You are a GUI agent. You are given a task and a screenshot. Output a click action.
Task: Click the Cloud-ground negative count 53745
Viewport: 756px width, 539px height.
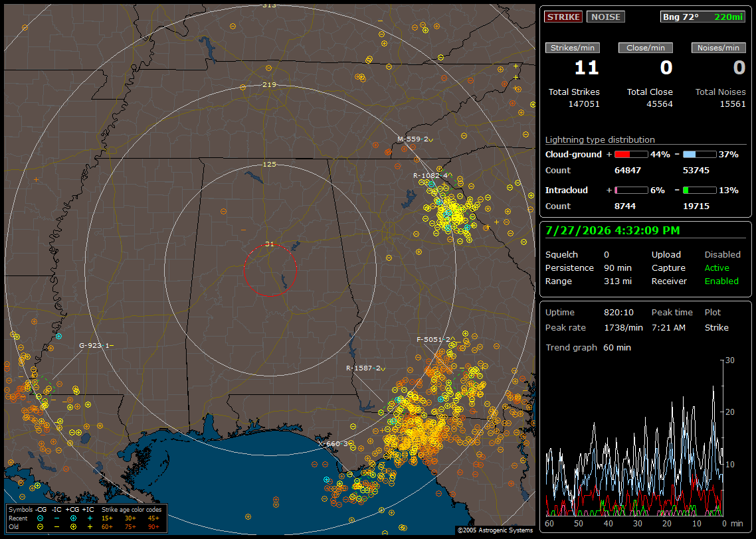(696, 171)
